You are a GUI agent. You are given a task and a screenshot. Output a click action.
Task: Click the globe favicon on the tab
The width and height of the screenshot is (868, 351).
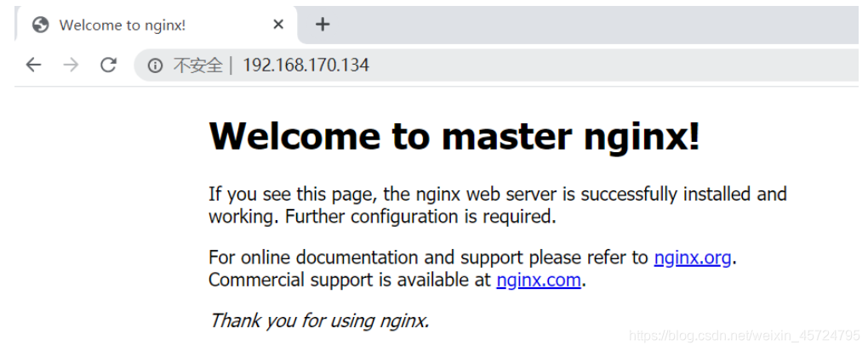(x=40, y=25)
